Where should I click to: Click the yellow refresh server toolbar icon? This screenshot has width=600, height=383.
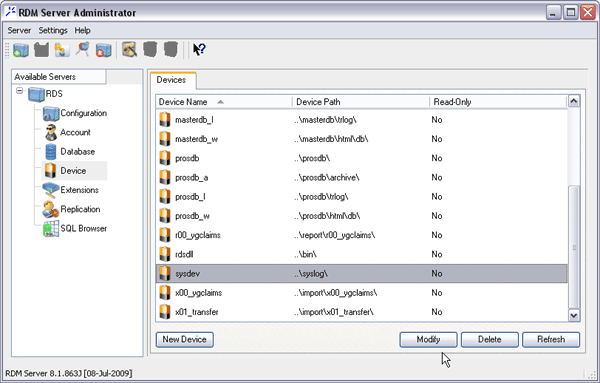pyautogui.click(x=62, y=50)
